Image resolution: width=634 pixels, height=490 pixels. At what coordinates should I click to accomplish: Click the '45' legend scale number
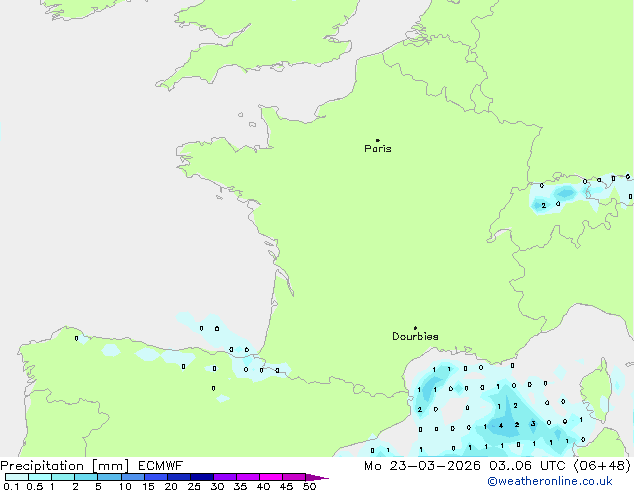click(x=286, y=486)
